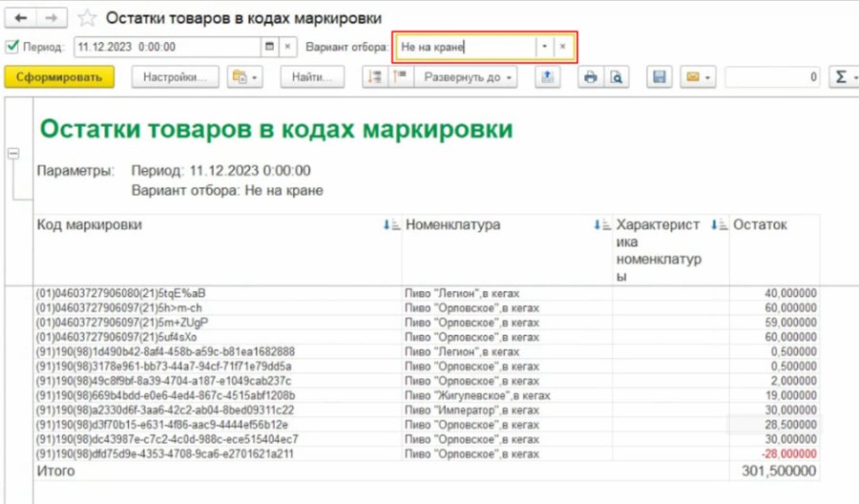Viewport: 859px width, 504px height.
Task: Toggle the Период checkbox
Action: tap(12, 47)
